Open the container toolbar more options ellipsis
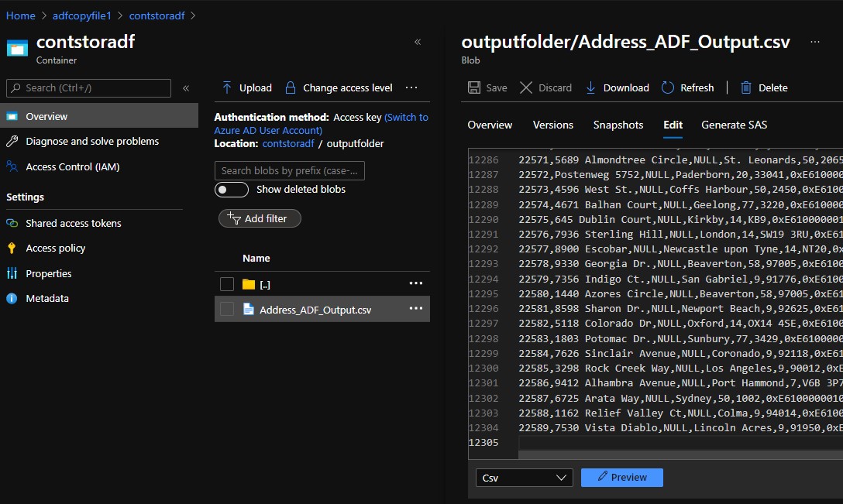Image resolution: width=843 pixels, height=504 pixels. (x=411, y=87)
